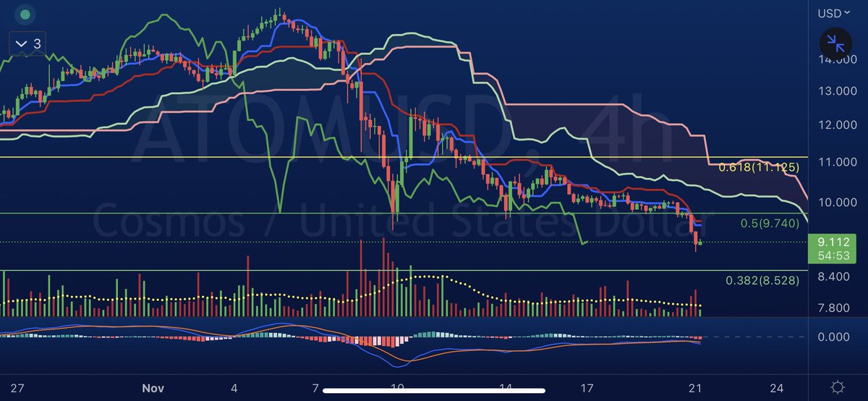
Task: Select the 0.618(11.125) Fibonacci level label
Action: click(759, 167)
